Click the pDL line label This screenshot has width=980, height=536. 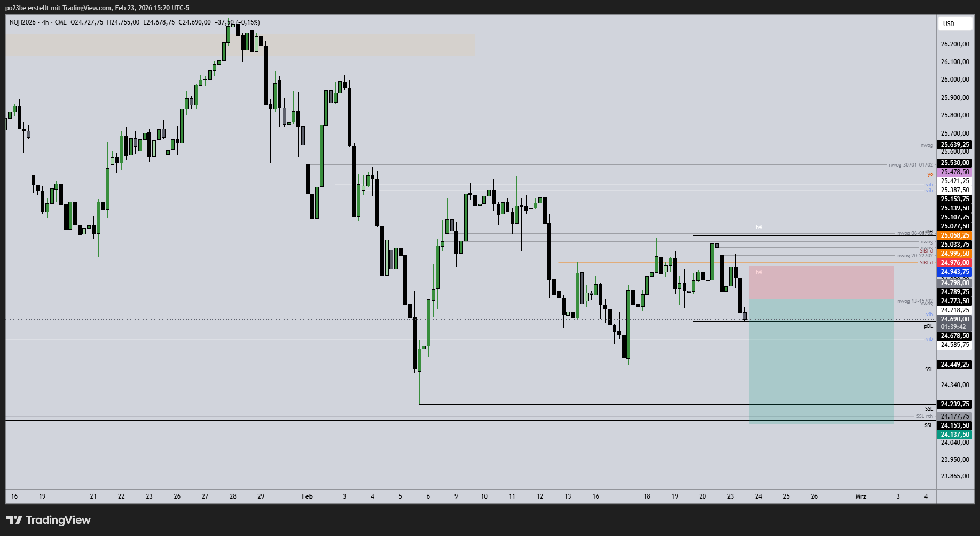(928, 326)
